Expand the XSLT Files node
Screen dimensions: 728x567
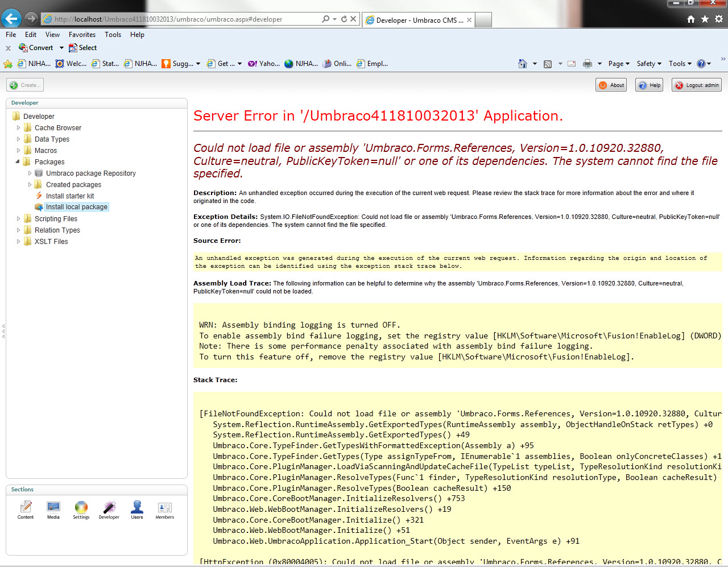tap(18, 242)
